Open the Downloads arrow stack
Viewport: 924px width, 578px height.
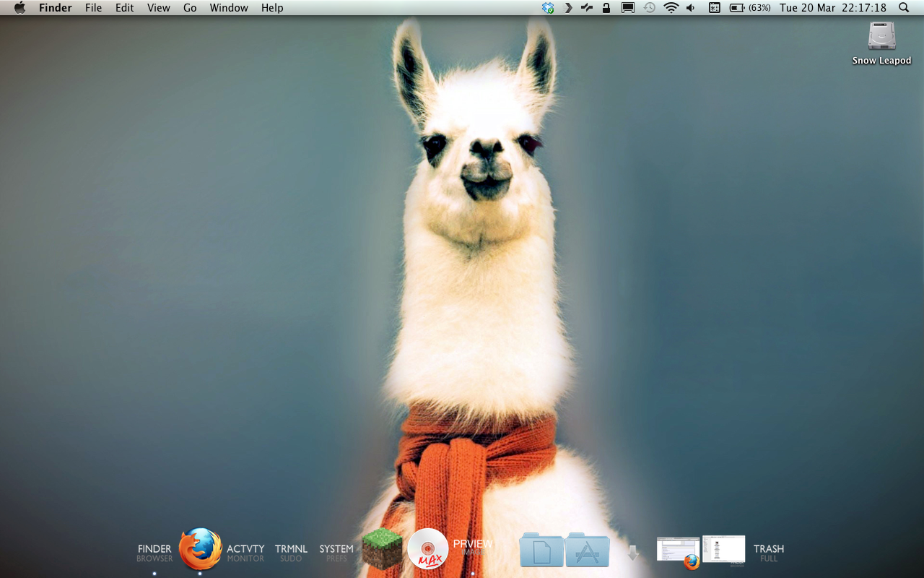[633, 553]
